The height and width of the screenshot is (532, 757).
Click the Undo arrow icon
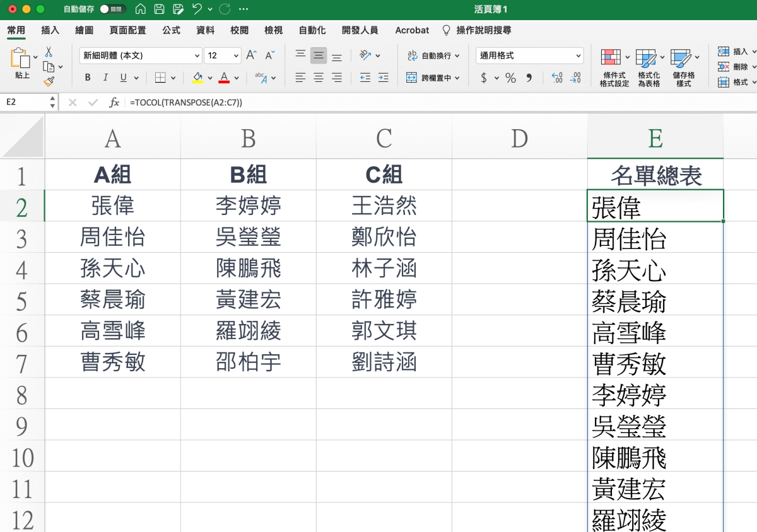[x=197, y=9]
